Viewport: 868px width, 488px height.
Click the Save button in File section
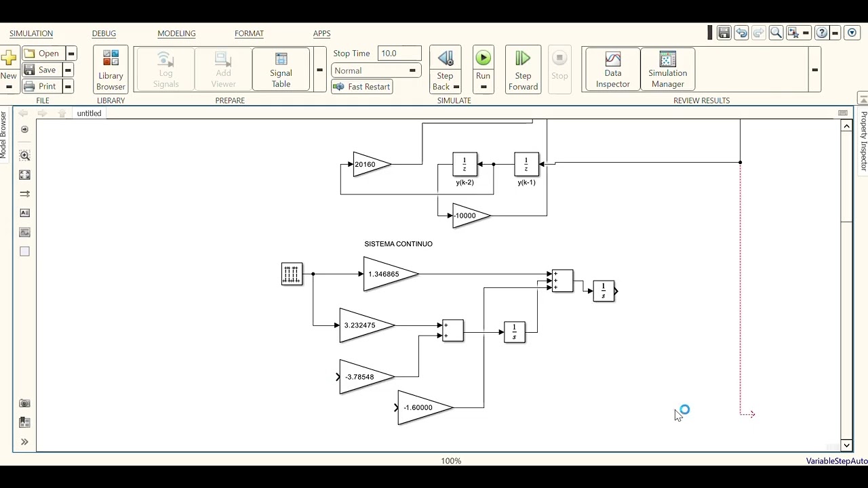42,70
